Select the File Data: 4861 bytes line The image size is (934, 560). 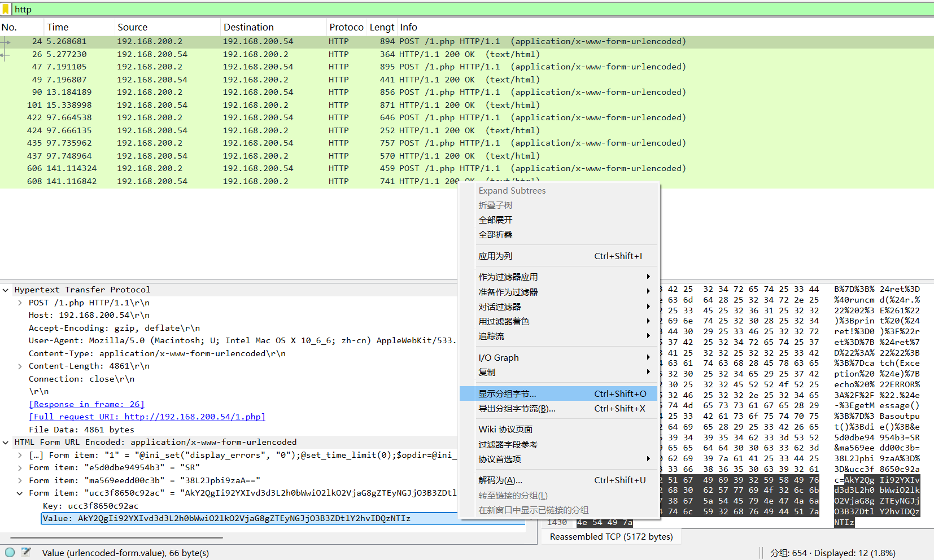click(x=81, y=430)
